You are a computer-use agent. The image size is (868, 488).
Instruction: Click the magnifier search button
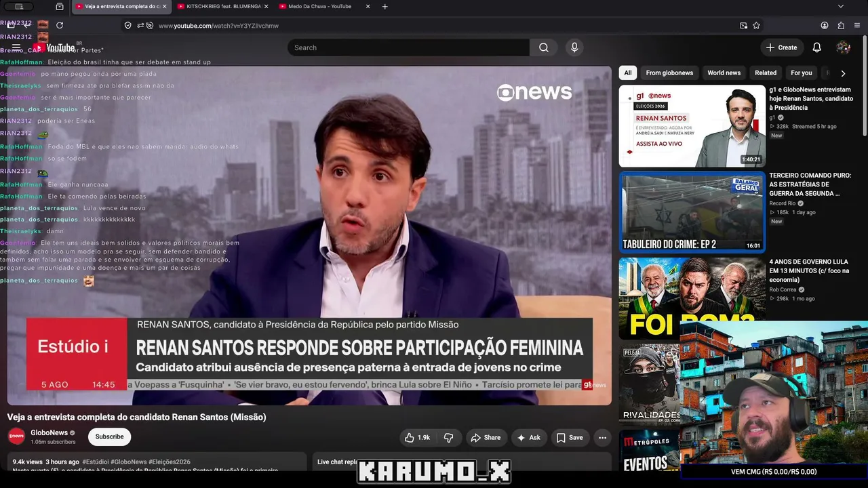(x=544, y=47)
